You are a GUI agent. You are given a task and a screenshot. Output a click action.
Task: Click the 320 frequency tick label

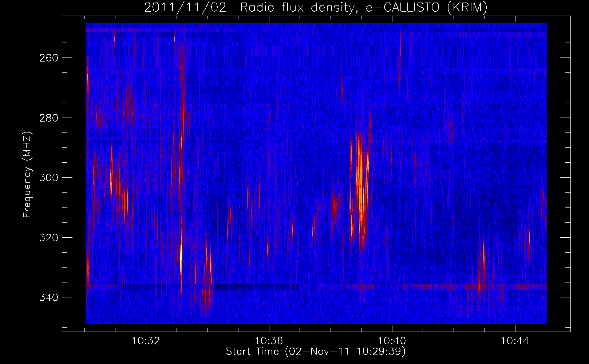coord(48,238)
